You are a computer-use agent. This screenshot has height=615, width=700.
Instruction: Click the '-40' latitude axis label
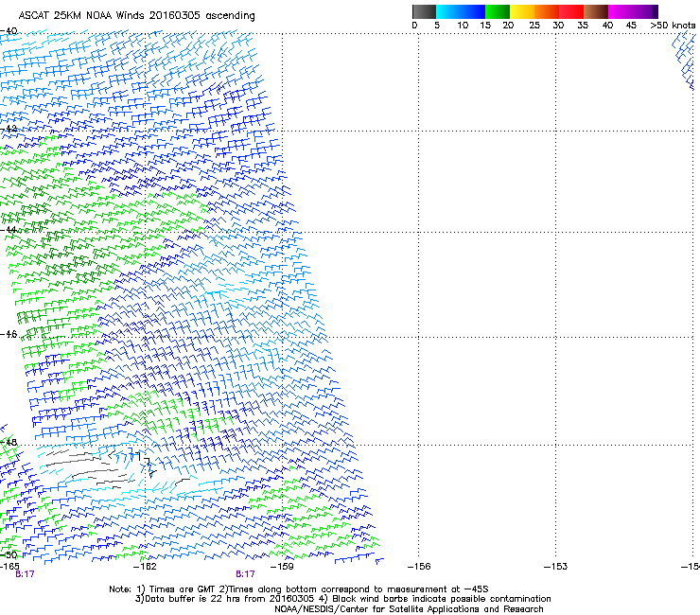click(9, 31)
